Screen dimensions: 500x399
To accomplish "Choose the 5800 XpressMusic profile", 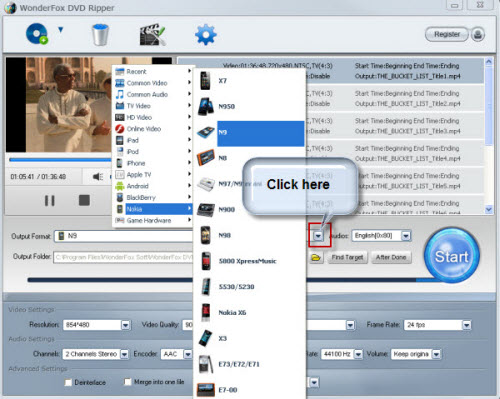I will click(250, 261).
